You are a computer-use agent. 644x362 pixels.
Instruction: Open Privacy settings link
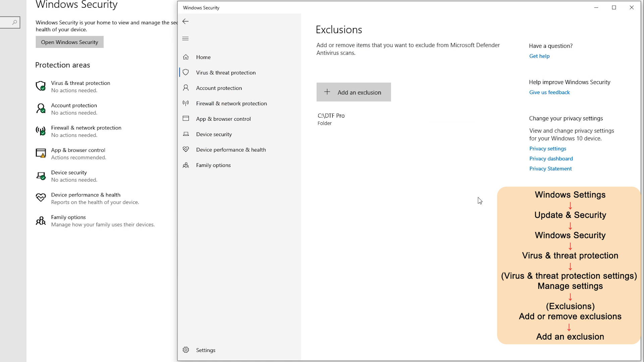click(548, 148)
